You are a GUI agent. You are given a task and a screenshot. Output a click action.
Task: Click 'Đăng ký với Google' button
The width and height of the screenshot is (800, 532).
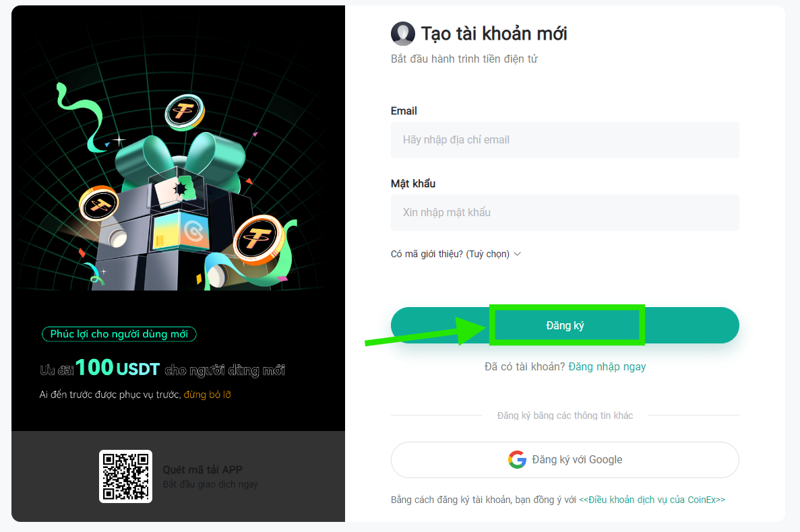coord(565,460)
